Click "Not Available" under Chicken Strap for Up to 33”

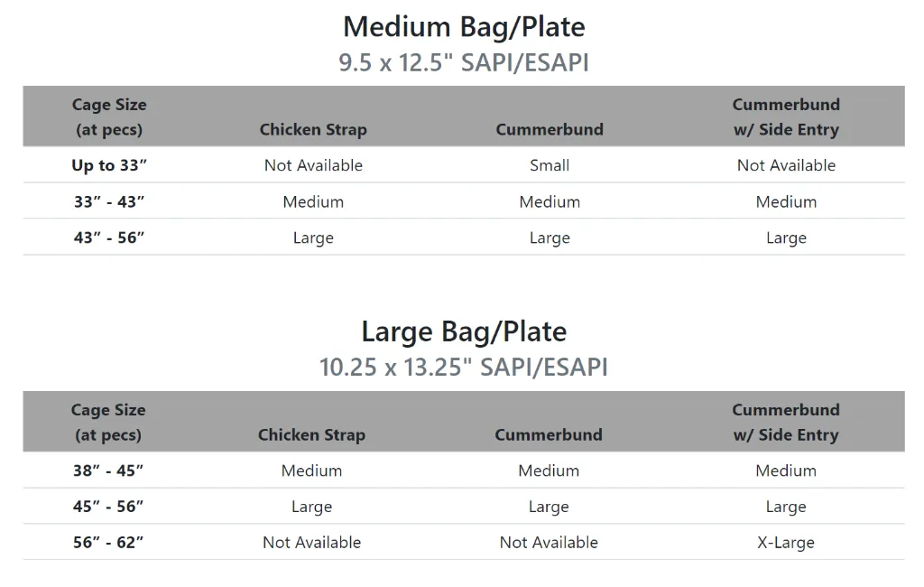tap(313, 165)
